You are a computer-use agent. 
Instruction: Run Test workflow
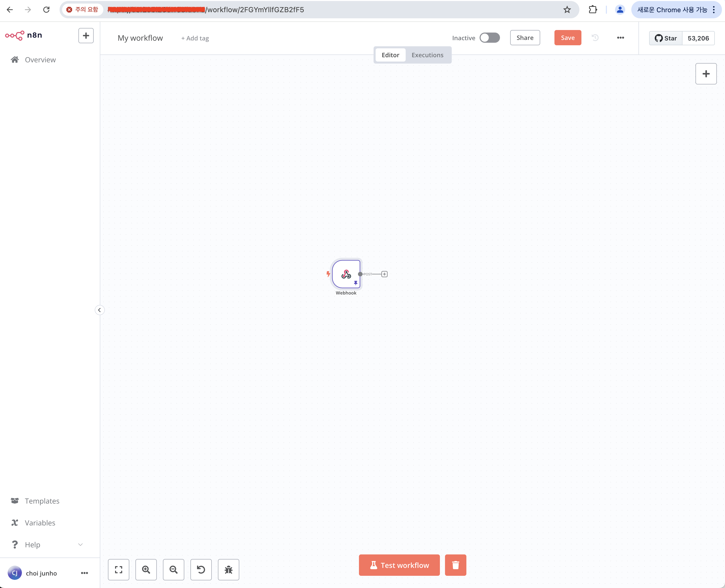[x=399, y=565]
